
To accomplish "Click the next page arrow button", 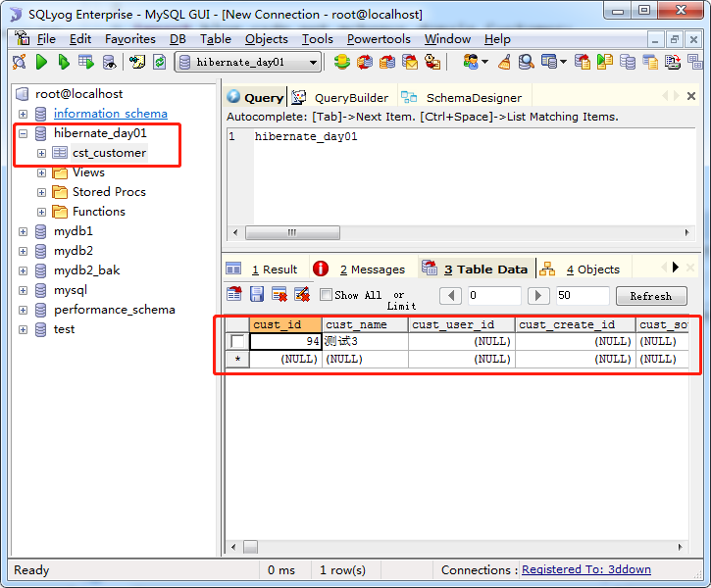I will [x=538, y=296].
